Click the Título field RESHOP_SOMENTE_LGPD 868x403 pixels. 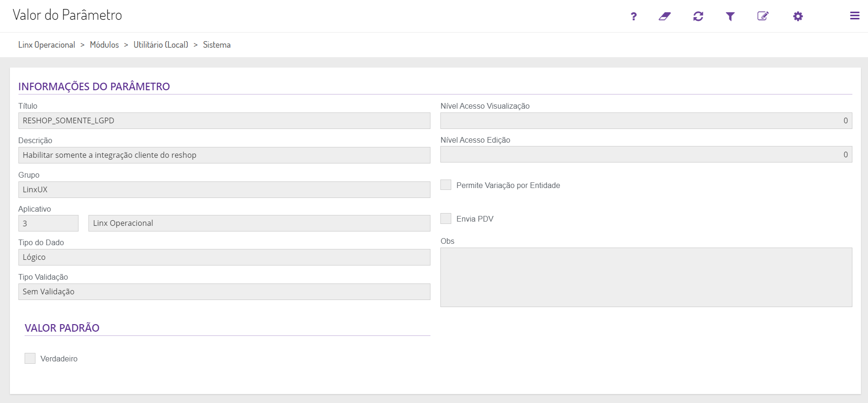(224, 121)
